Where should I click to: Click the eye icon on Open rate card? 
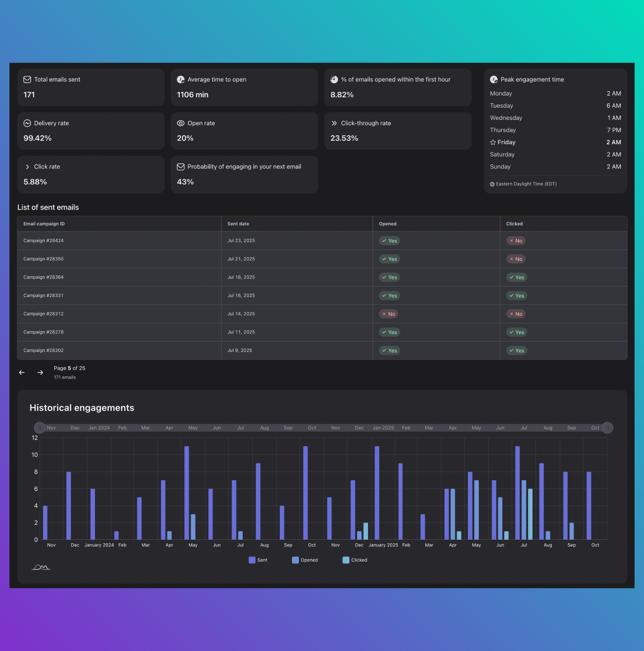180,123
